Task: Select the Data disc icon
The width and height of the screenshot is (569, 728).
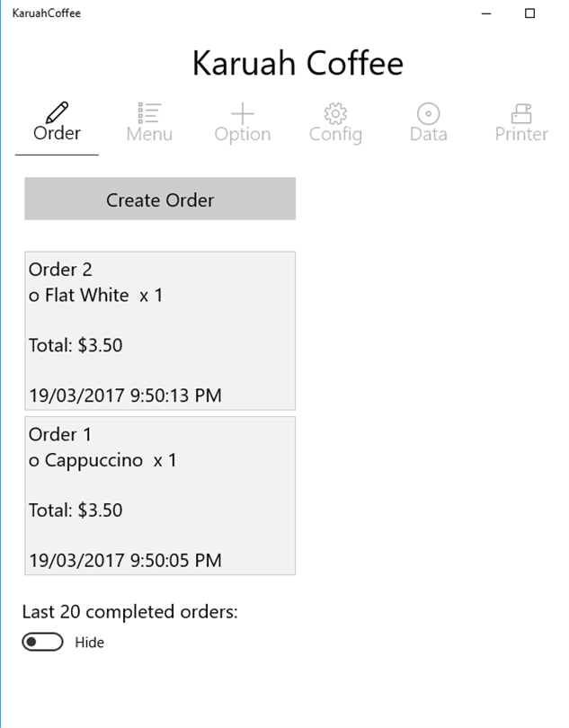Action: 428,112
